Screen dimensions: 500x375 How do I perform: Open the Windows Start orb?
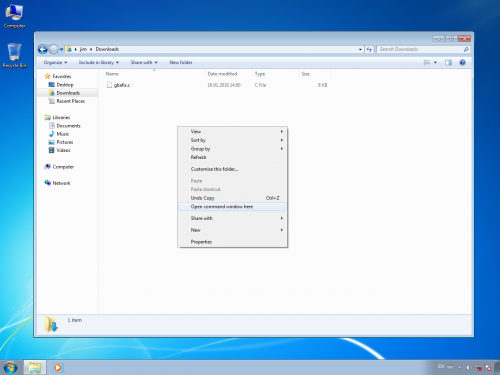coord(10,367)
